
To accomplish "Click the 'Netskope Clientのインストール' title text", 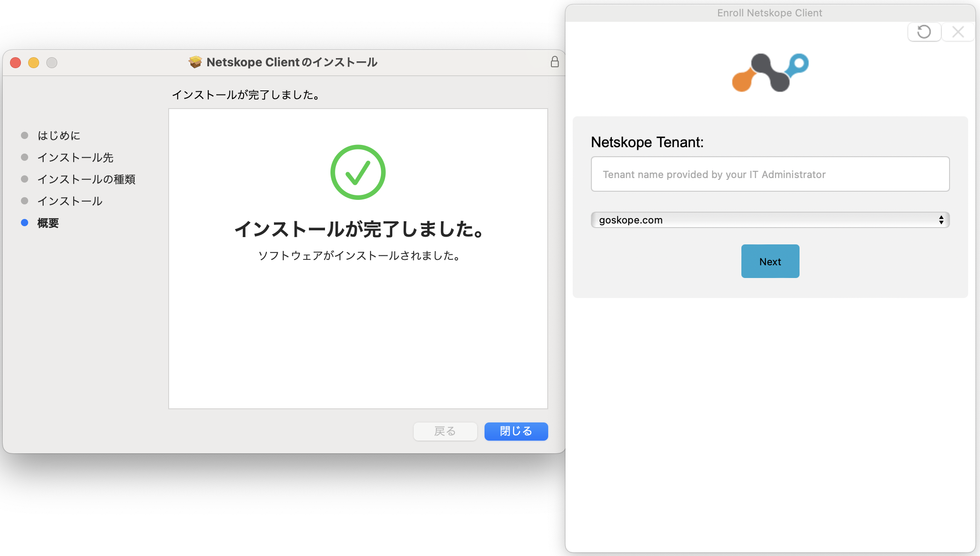I will click(x=292, y=62).
